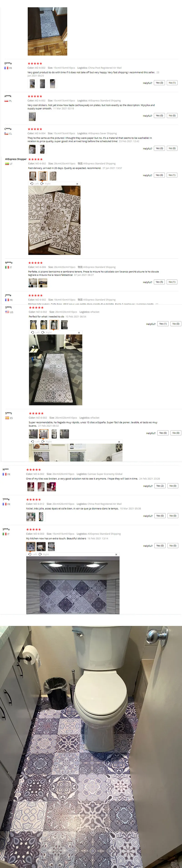Image resolution: width=182 pixels, height=868 pixels.
Task: Open second thumbnail in T***e's review
Action: click(41, 517)
